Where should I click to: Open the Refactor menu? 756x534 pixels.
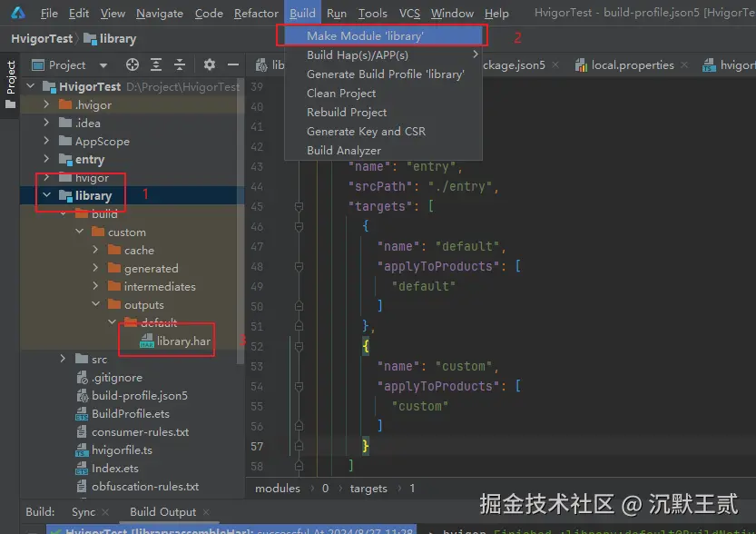256,14
